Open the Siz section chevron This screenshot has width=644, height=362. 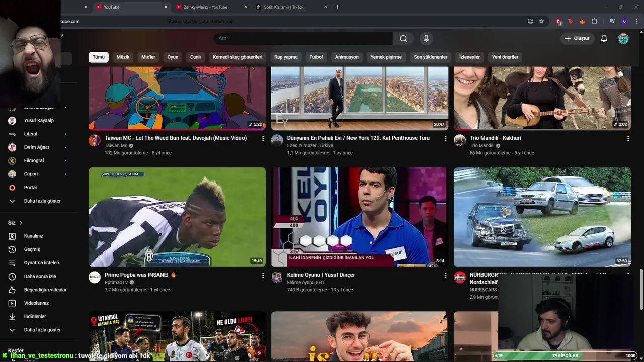coord(21,223)
